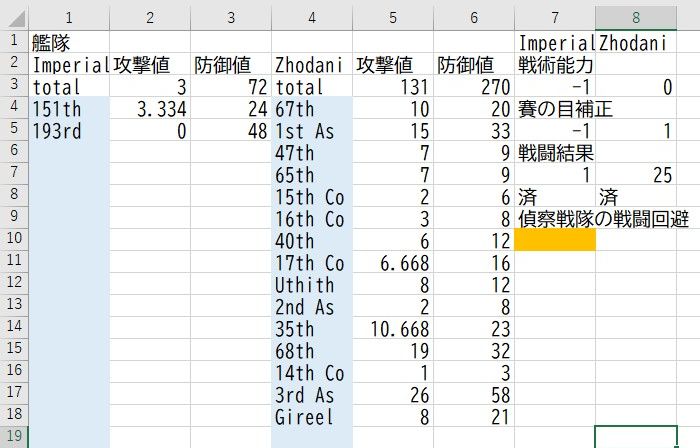Image resolution: width=700 pixels, height=448 pixels.
Task: Select the 17th Co cell
Action: [x=312, y=262]
